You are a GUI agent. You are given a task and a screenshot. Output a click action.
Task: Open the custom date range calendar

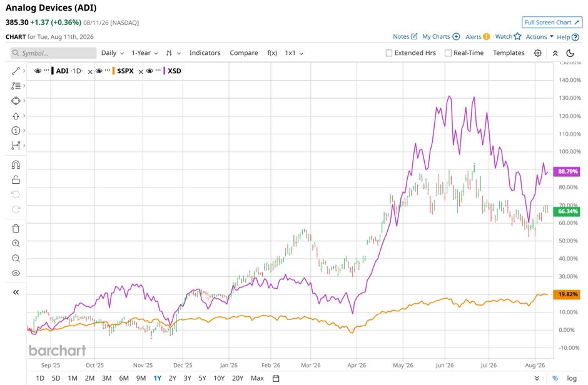pyautogui.click(x=276, y=379)
